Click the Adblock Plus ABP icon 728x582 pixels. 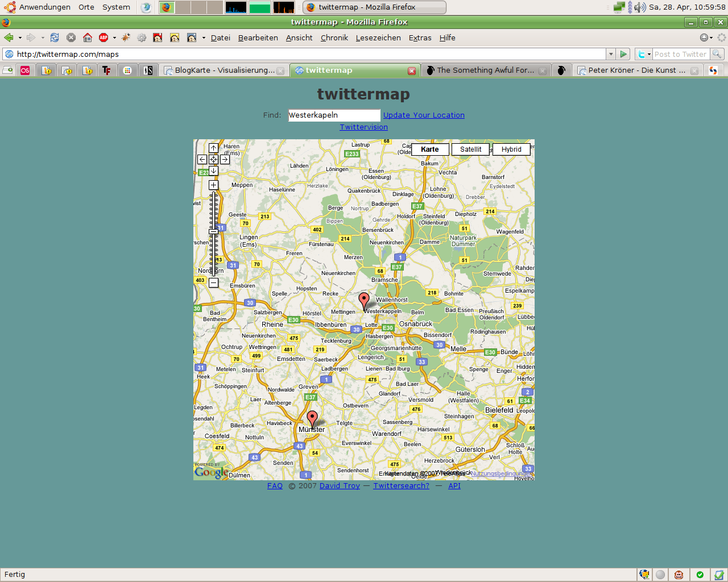point(104,38)
